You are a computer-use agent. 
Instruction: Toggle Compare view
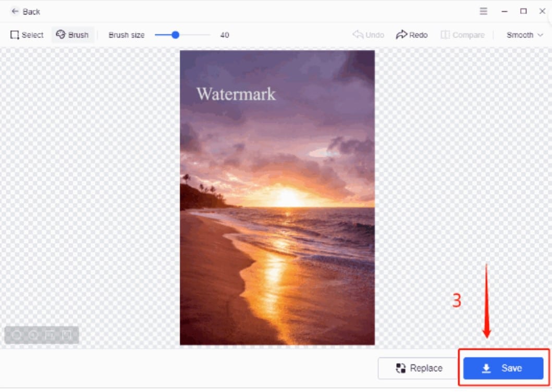coord(462,35)
